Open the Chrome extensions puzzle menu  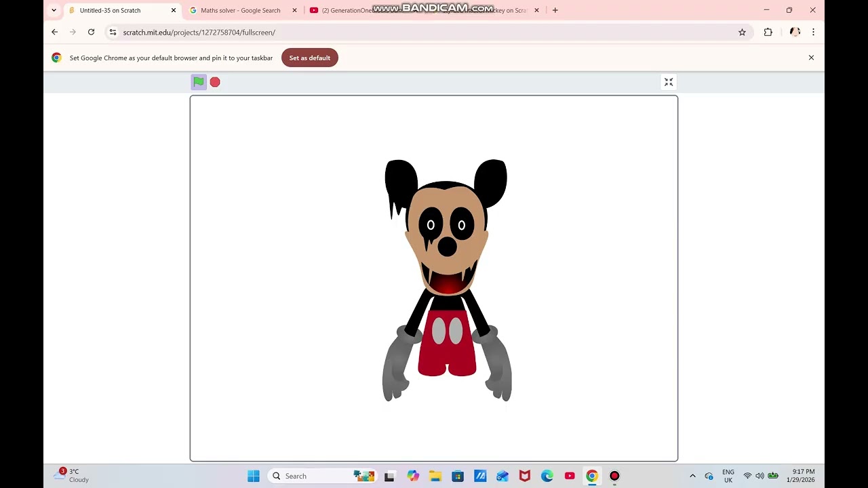click(768, 32)
